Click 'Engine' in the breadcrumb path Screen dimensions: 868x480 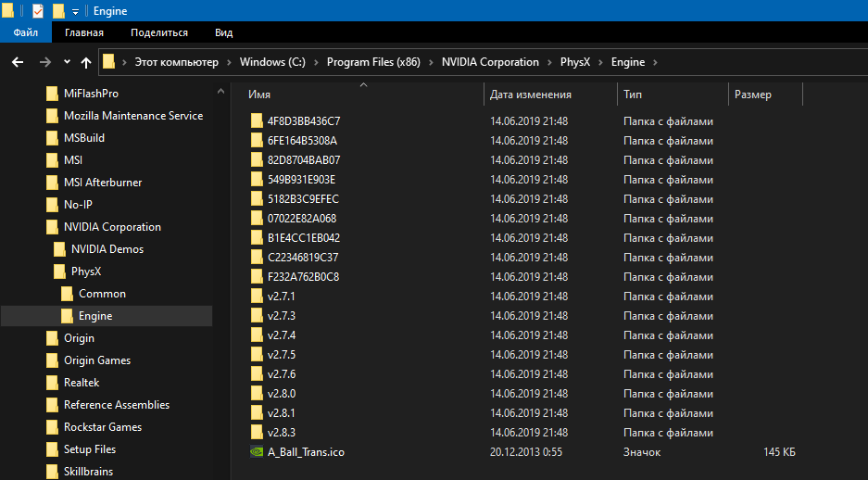point(628,62)
